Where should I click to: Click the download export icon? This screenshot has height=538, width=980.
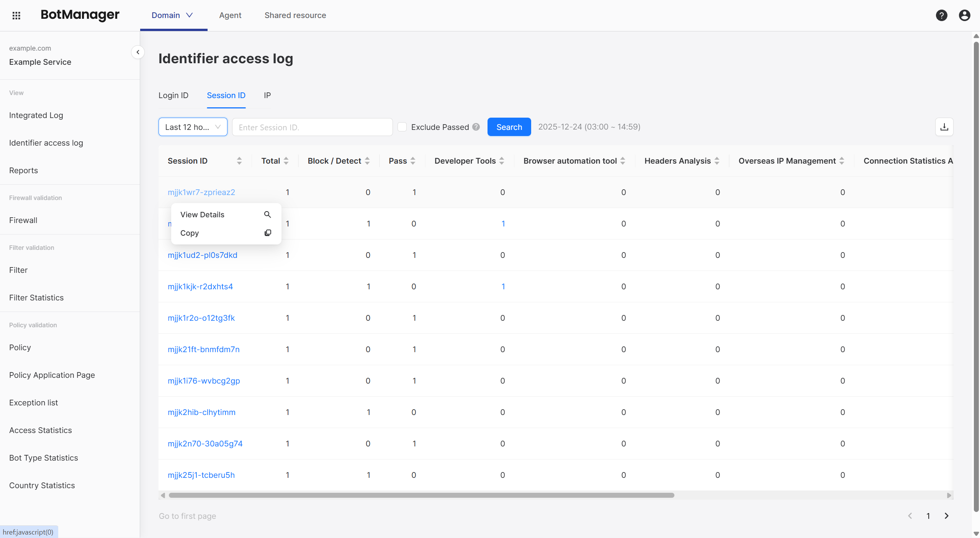point(944,127)
